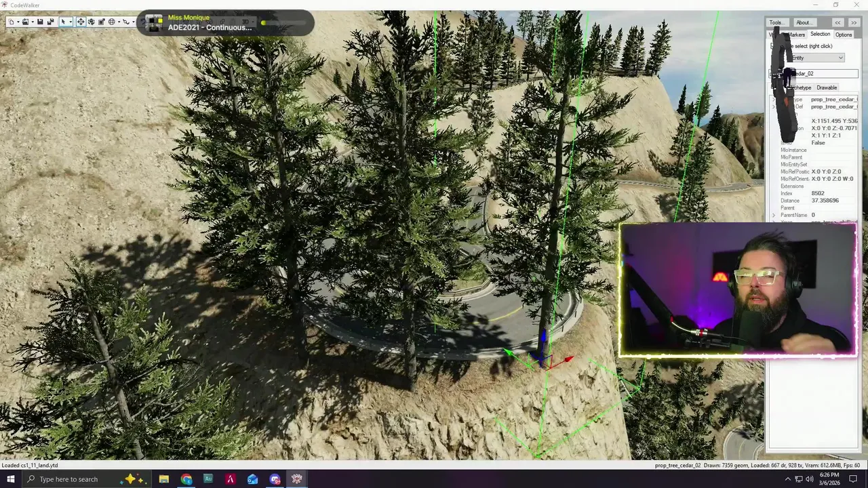Viewport: 868px width, 488px height.
Task: Open the Adobe Acrobat taskbar icon
Action: (x=231, y=479)
